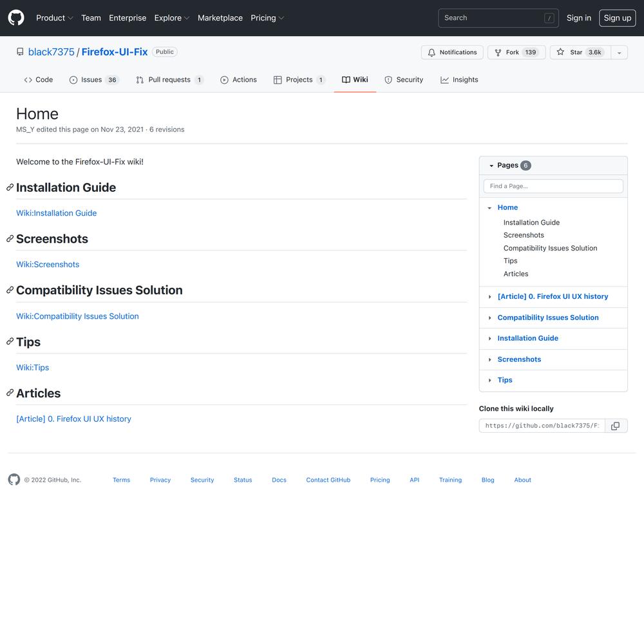
Task: Click the repository book icon near black7375
Action: (x=20, y=52)
